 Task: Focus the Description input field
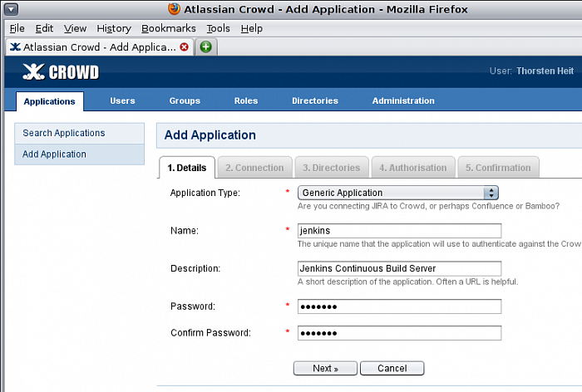click(399, 268)
